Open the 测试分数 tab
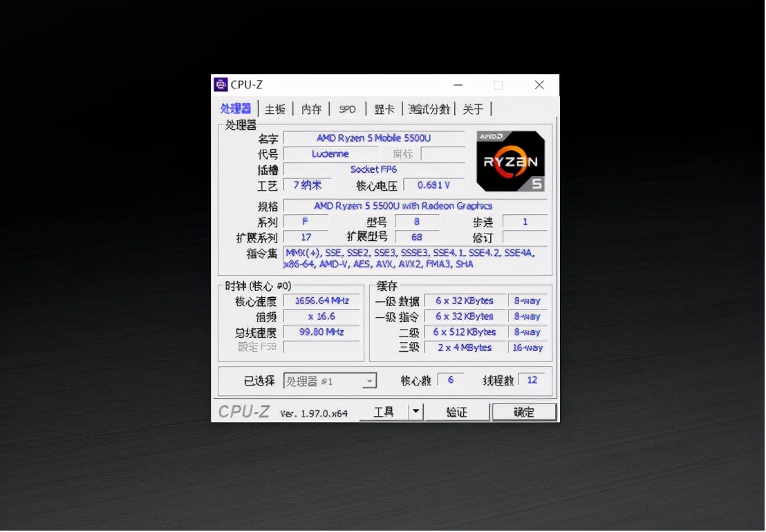Image resolution: width=766 pixels, height=532 pixels. click(429, 108)
